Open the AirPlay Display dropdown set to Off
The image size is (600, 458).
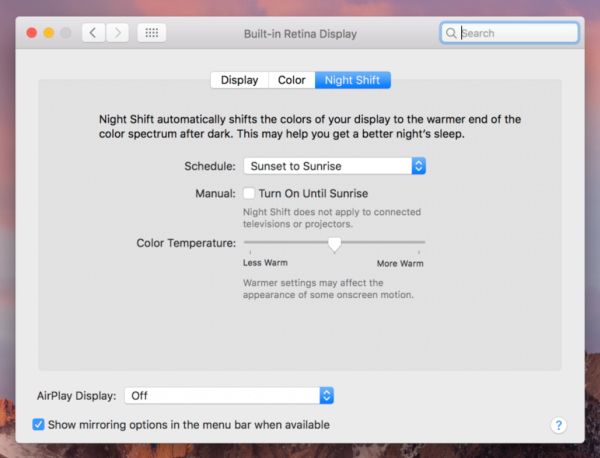(229, 396)
